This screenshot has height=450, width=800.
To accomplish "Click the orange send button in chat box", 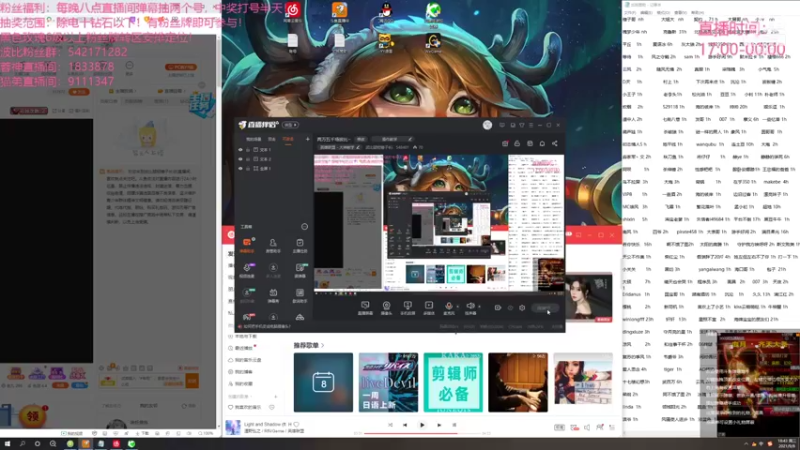I will click(192, 381).
